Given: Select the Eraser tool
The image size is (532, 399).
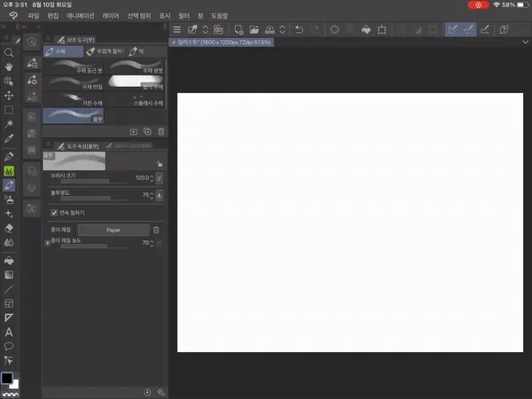Looking at the screenshot, I should pyautogui.click(x=9, y=228).
